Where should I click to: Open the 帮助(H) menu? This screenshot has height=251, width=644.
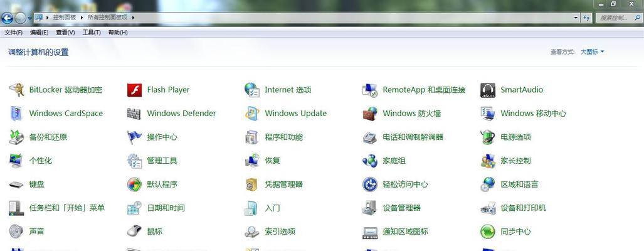(118, 33)
